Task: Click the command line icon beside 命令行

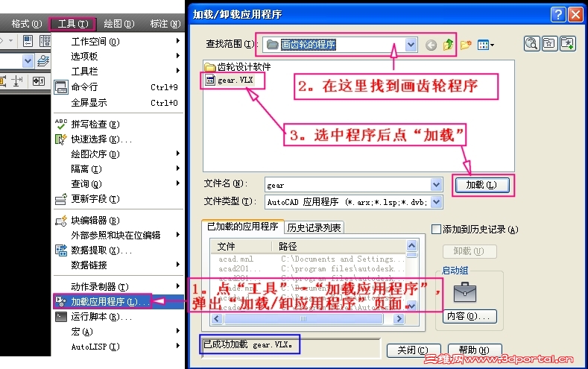Action: pyautogui.click(x=61, y=87)
